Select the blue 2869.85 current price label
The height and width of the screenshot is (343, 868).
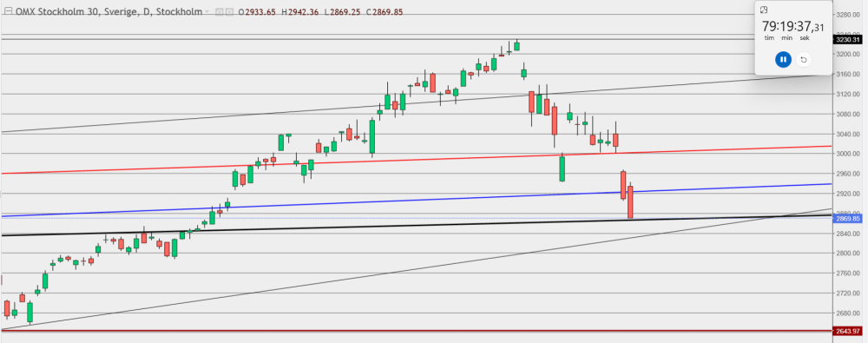click(847, 218)
